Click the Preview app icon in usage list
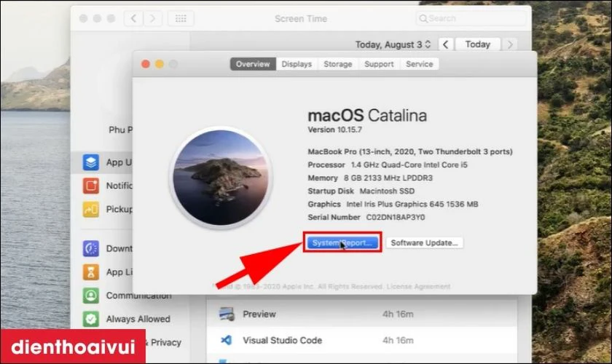 [227, 314]
